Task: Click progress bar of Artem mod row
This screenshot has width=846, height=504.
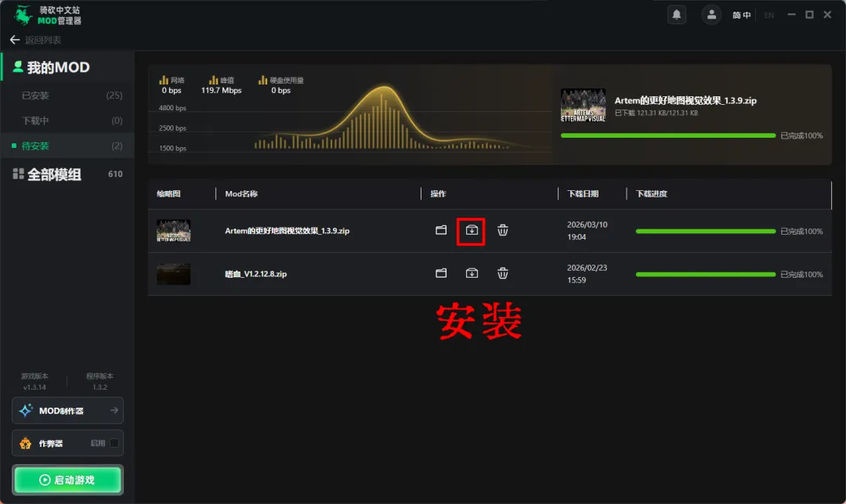Action: tap(705, 232)
